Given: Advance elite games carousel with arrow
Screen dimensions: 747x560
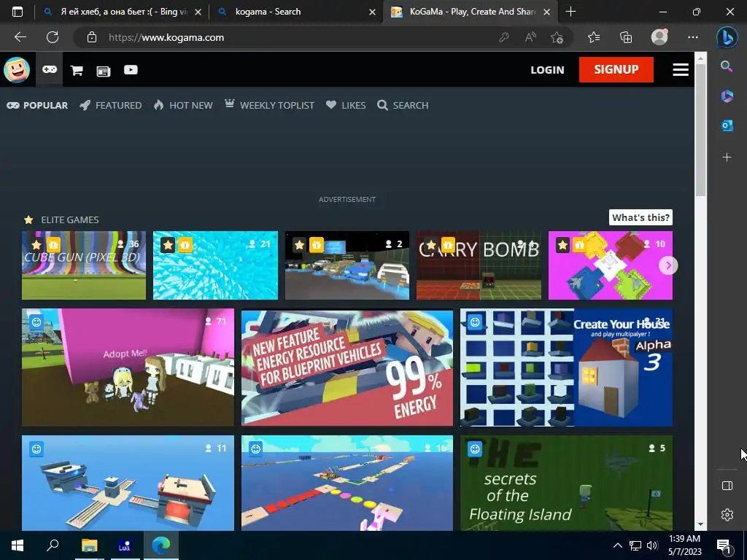Looking at the screenshot, I should pyautogui.click(x=668, y=265).
